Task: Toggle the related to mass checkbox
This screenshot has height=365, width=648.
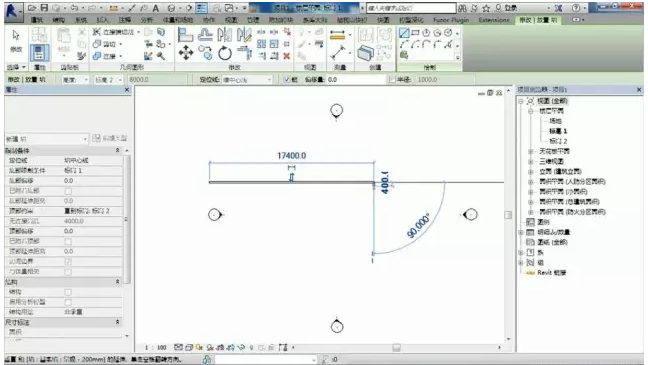Action: pyautogui.click(x=68, y=272)
